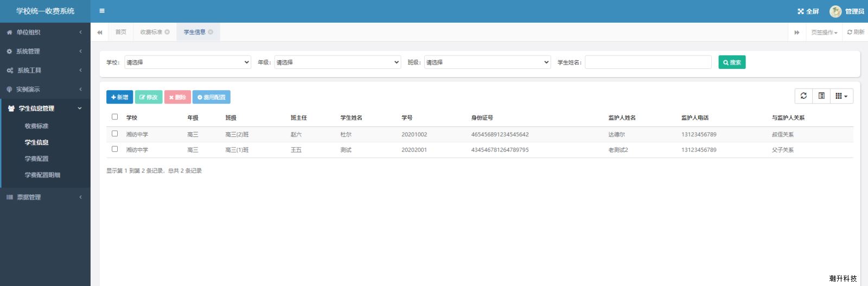Screen dimensions: 868x286
Task: Expand the 实例演示 sidebar menu
Action: click(x=45, y=89)
